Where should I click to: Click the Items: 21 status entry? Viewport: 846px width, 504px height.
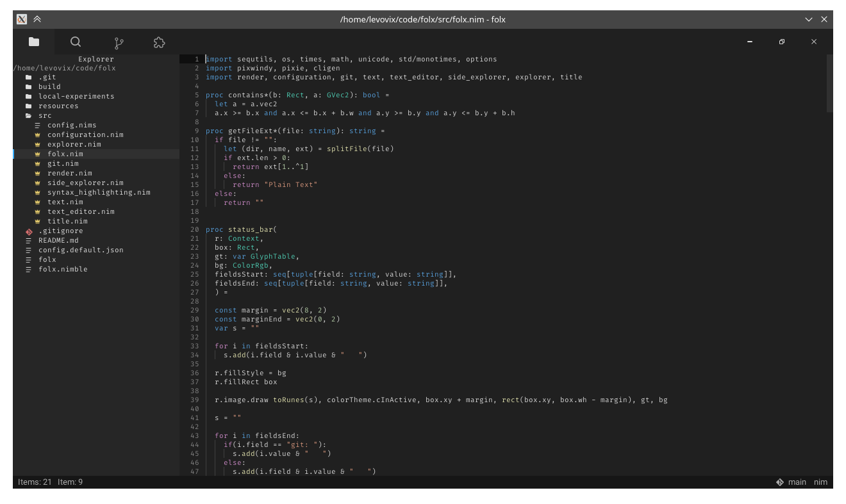[x=35, y=482]
